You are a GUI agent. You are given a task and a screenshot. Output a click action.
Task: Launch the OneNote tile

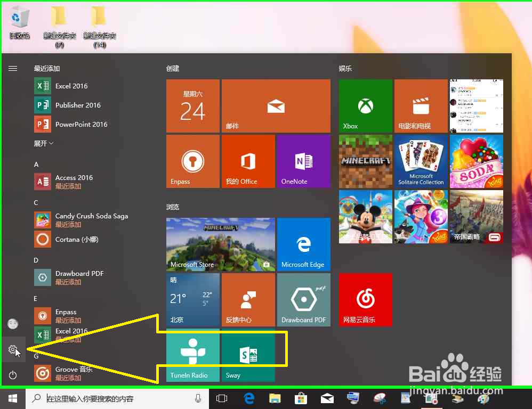point(304,161)
